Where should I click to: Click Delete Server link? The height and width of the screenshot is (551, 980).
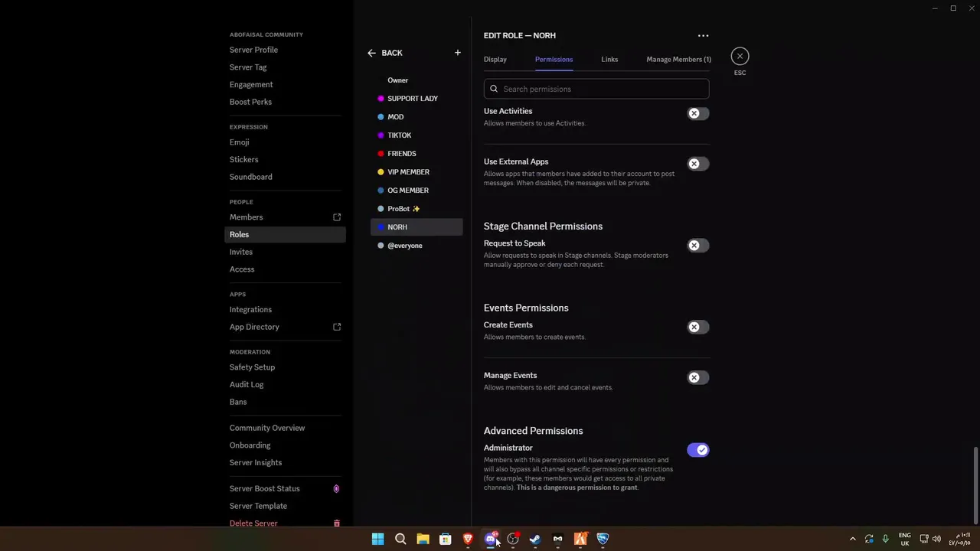[x=253, y=523]
